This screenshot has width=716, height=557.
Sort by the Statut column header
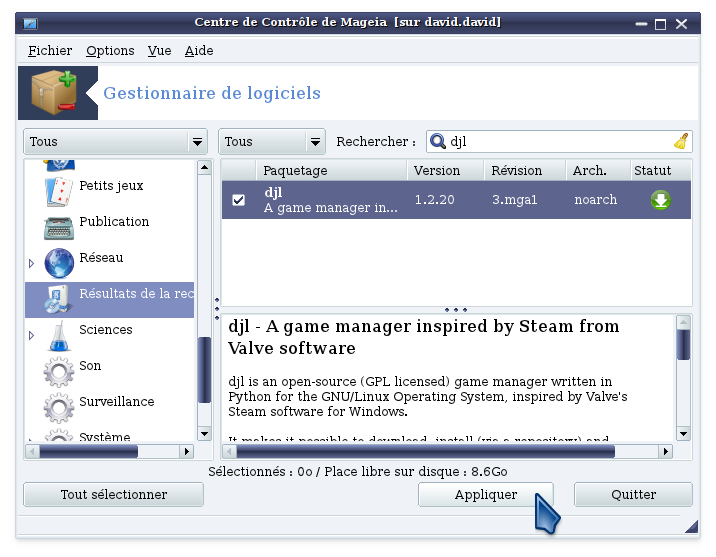tap(661, 170)
